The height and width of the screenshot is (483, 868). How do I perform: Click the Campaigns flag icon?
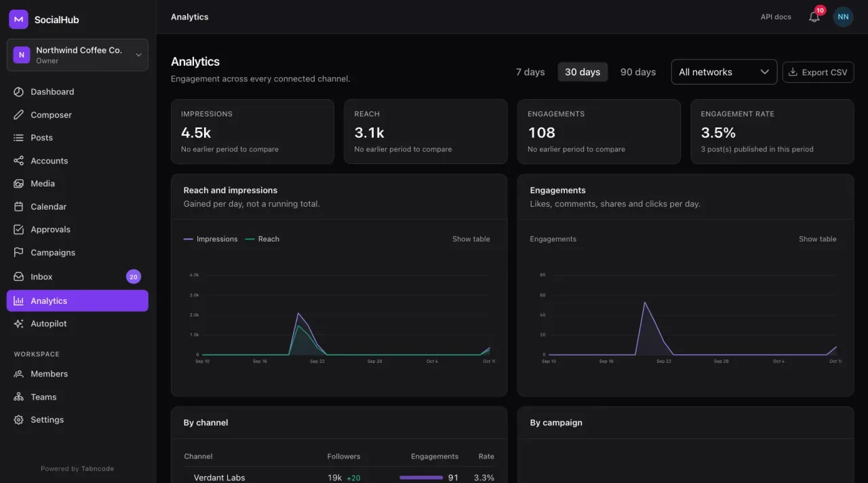18,252
